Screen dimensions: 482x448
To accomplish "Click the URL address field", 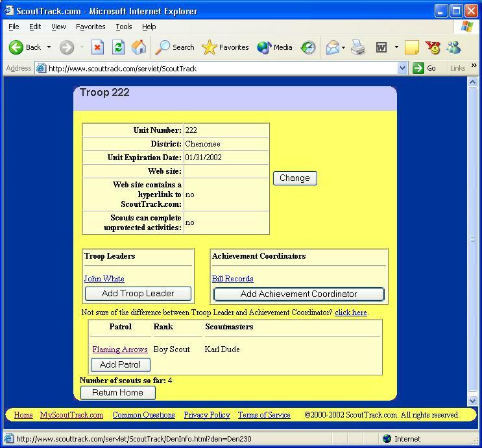I will [221, 68].
